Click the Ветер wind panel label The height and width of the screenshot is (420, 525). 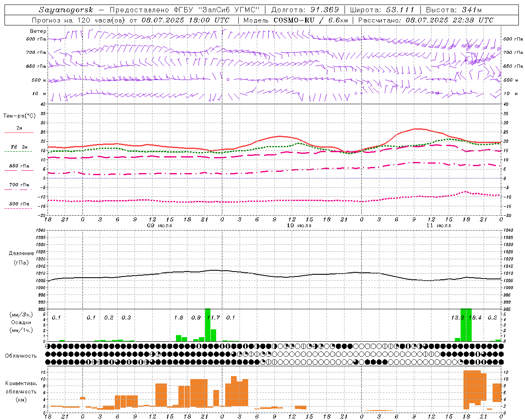point(38,31)
